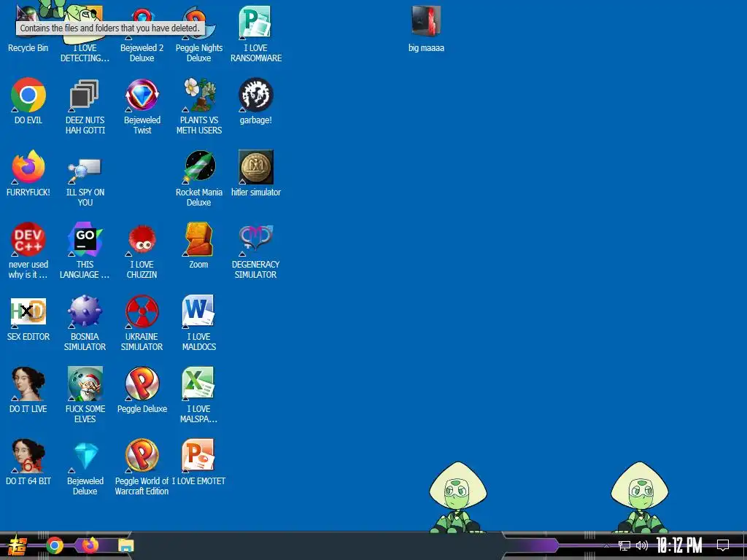Open the garbage! shortcut

[256, 101]
